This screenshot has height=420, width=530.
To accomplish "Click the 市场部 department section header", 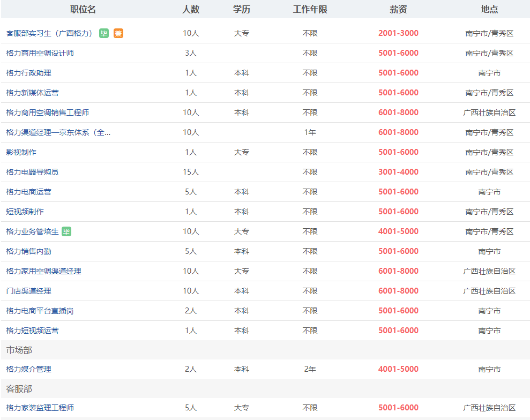I will 19,350.
